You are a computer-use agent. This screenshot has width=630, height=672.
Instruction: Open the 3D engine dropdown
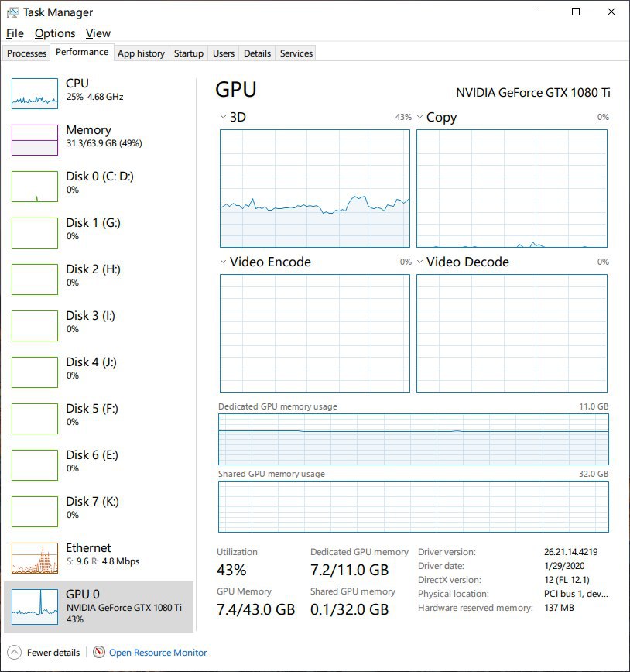(223, 117)
